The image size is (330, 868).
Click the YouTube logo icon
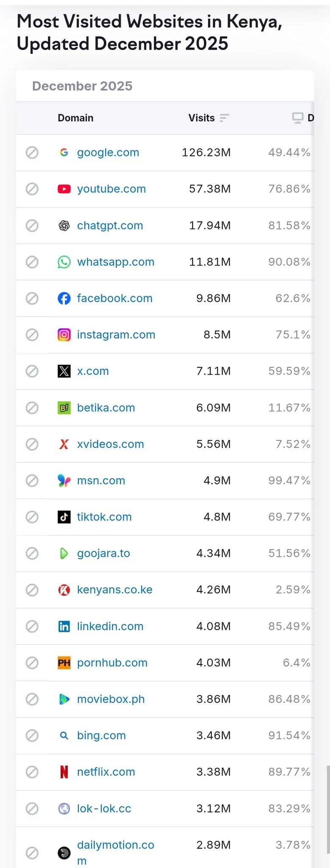point(64,189)
